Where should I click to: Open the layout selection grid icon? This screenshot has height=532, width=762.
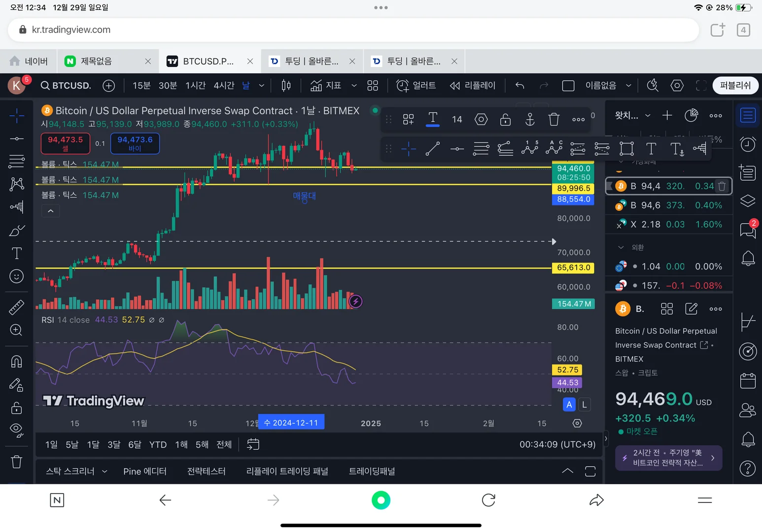pos(373,86)
